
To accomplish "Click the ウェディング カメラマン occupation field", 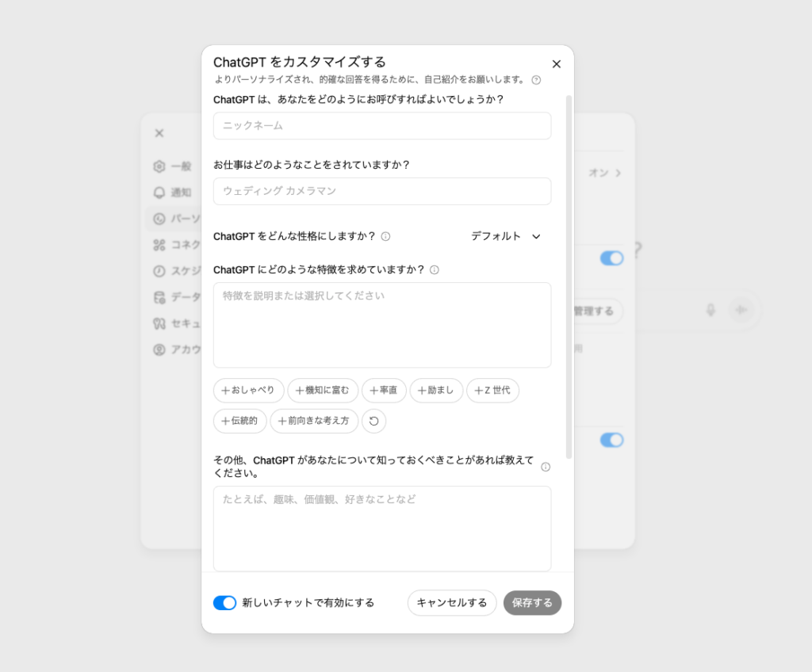I will [382, 192].
